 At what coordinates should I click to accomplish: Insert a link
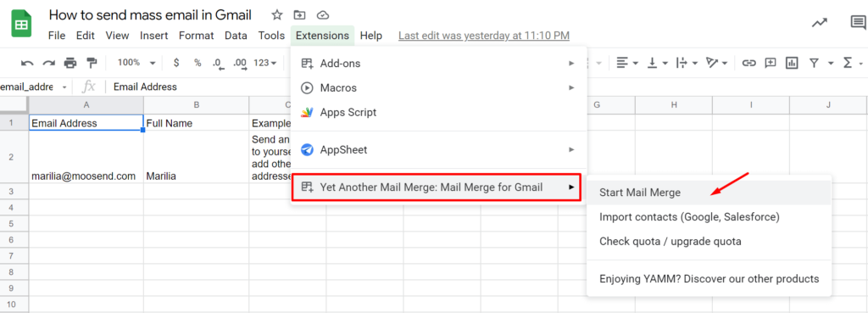pos(749,63)
